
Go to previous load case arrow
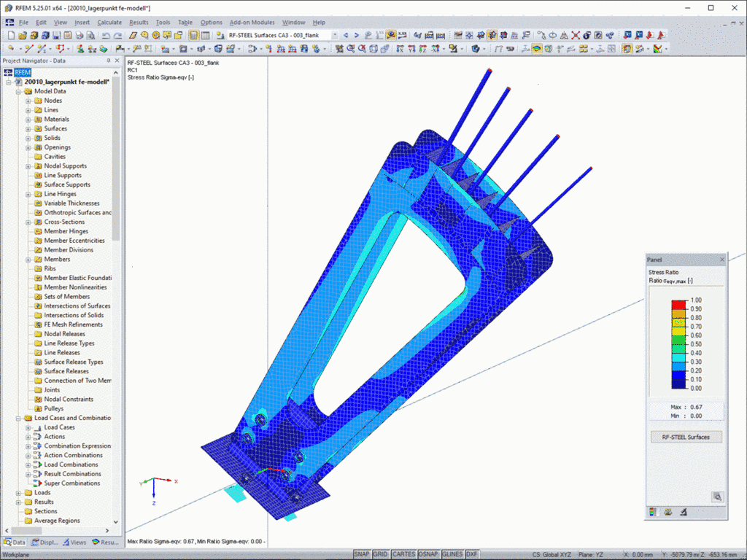pyautogui.click(x=346, y=35)
